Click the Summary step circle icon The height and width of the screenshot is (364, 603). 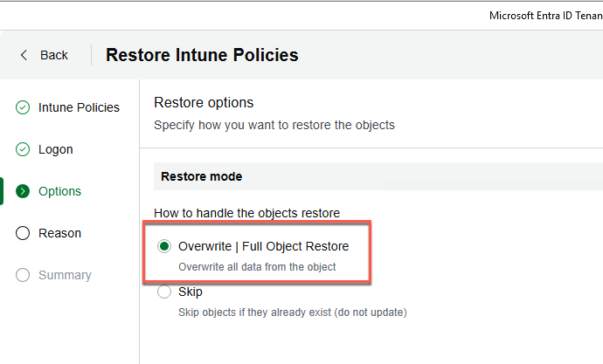click(x=23, y=275)
